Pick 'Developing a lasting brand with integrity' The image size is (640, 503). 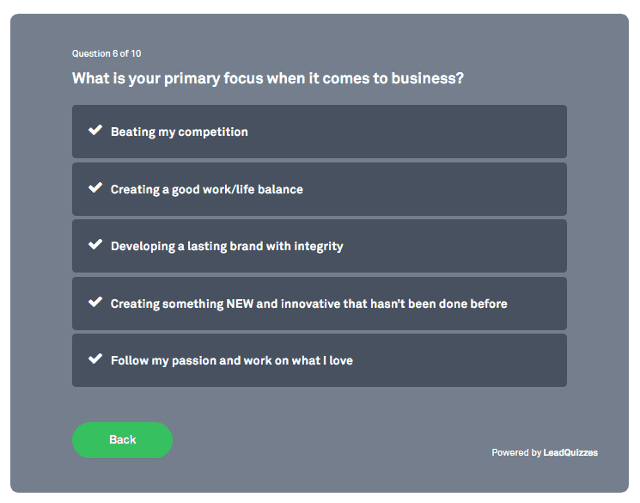tap(226, 246)
